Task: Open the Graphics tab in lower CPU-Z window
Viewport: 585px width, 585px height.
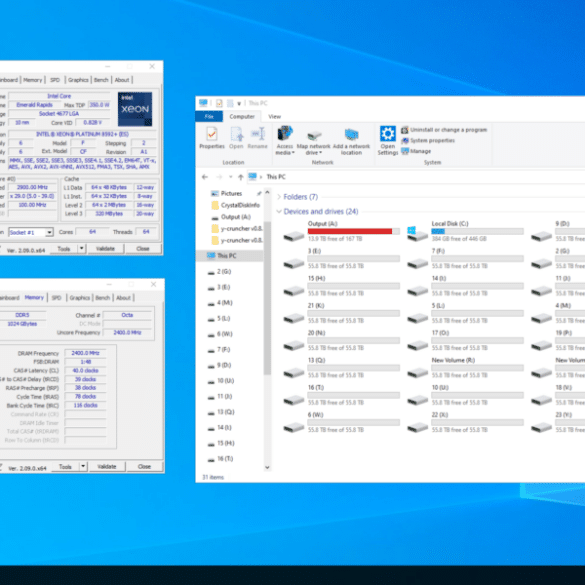Action: click(x=79, y=298)
